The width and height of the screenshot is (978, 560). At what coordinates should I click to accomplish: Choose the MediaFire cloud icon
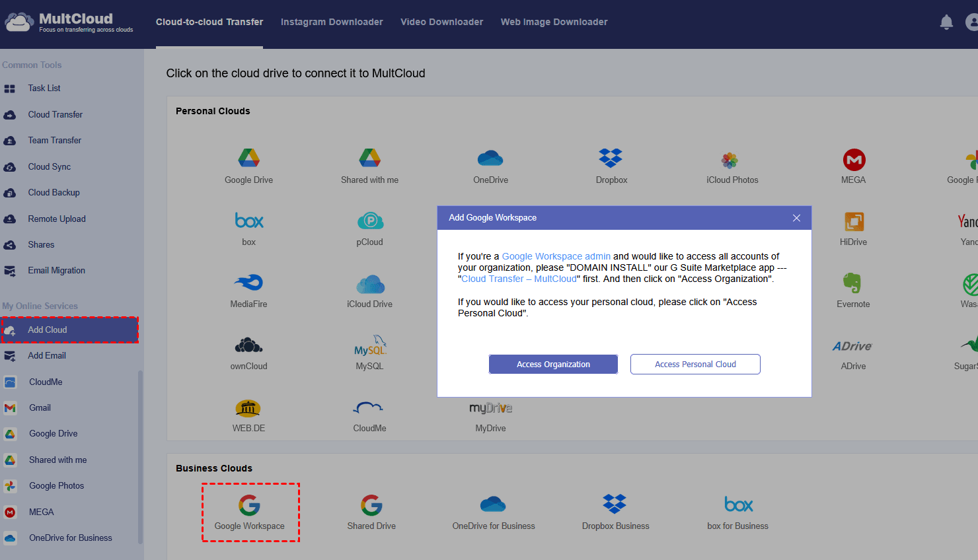248,283
